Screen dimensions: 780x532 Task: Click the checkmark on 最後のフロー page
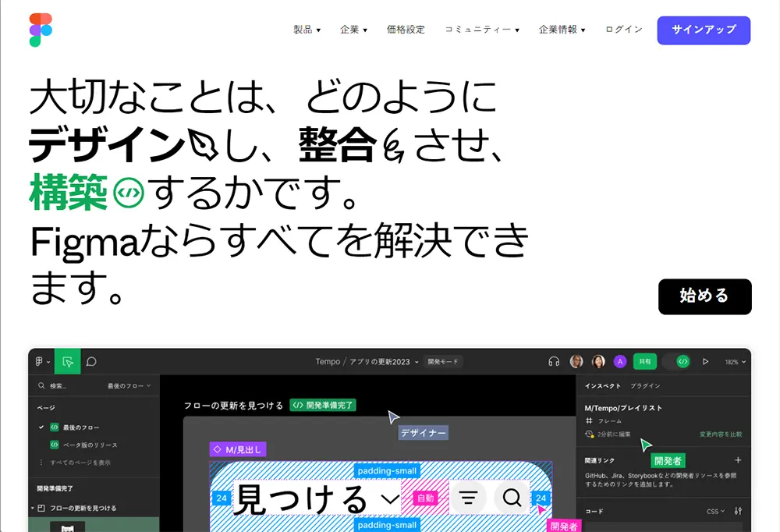click(x=41, y=427)
